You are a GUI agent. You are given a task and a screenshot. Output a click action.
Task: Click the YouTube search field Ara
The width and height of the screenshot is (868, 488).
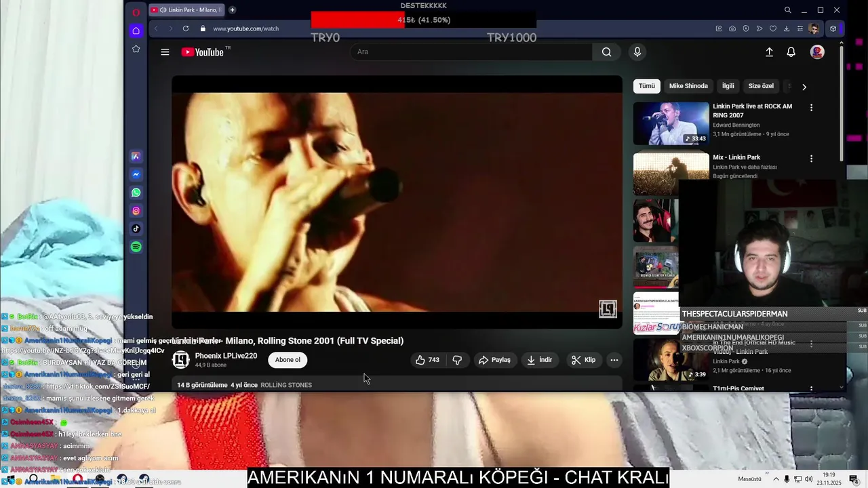click(471, 52)
